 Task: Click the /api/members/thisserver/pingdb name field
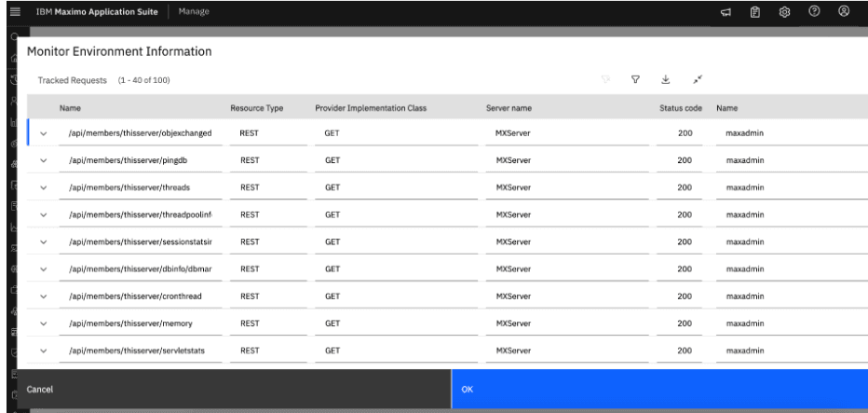point(141,160)
